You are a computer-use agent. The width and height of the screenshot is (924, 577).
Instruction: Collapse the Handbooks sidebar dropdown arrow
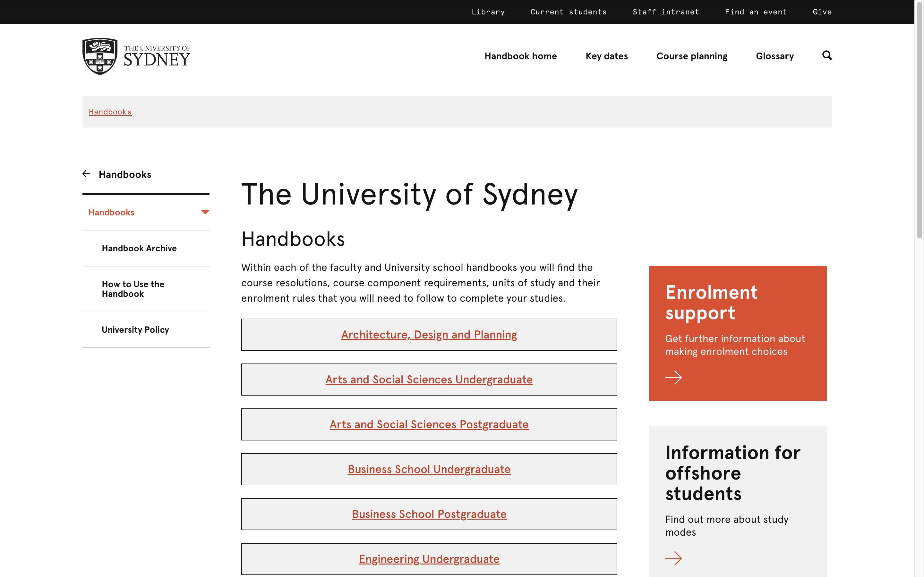tap(205, 212)
